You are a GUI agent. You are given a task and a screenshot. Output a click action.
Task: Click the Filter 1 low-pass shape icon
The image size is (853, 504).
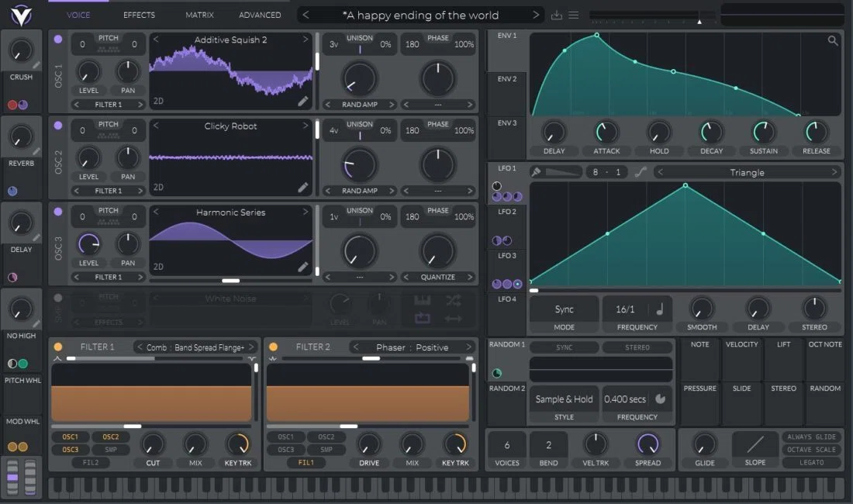coord(57,359)
